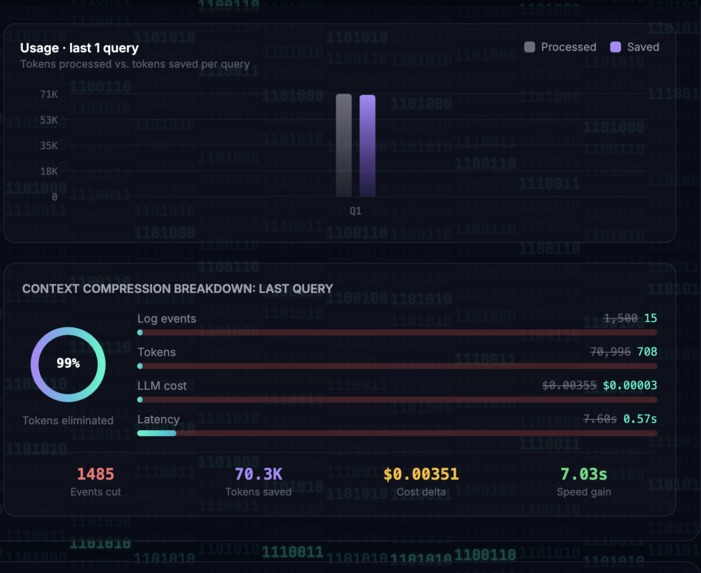Click the purple Saved bar for Q1

click(x=367, y=146)
